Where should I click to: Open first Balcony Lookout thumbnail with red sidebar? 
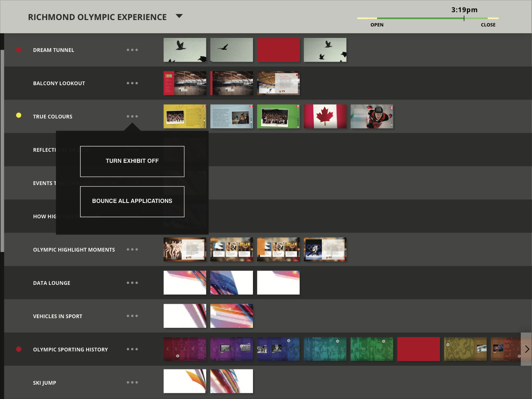coord(185,83)
